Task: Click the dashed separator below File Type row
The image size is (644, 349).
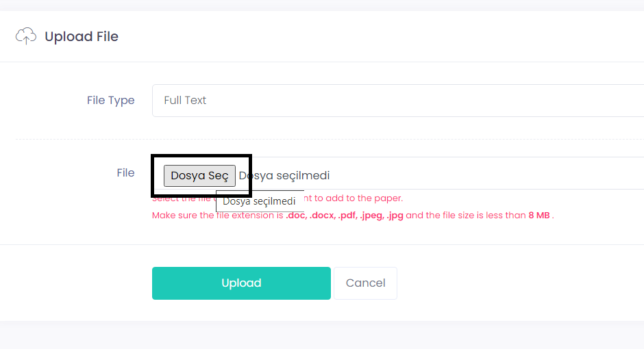Action: click(x=330, y=139)
